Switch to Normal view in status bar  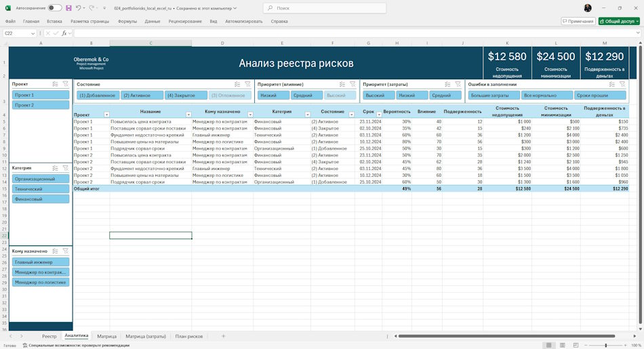548,346
